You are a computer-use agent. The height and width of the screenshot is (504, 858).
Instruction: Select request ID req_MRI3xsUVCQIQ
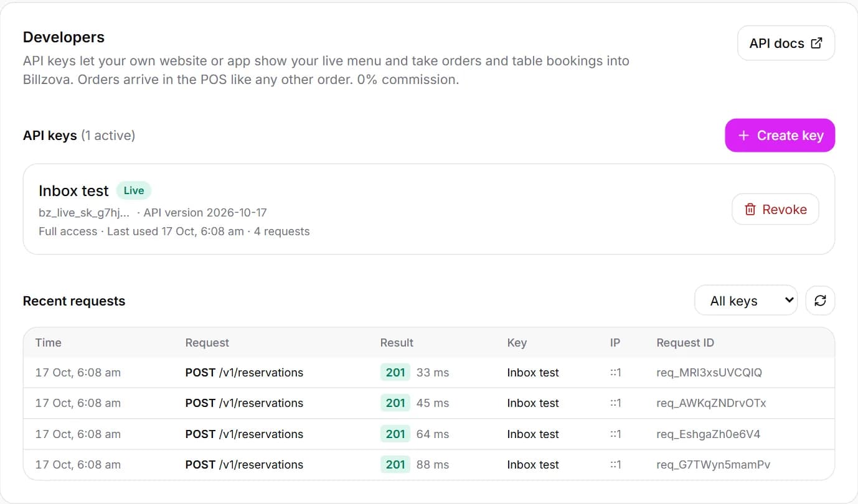(709, 373)
